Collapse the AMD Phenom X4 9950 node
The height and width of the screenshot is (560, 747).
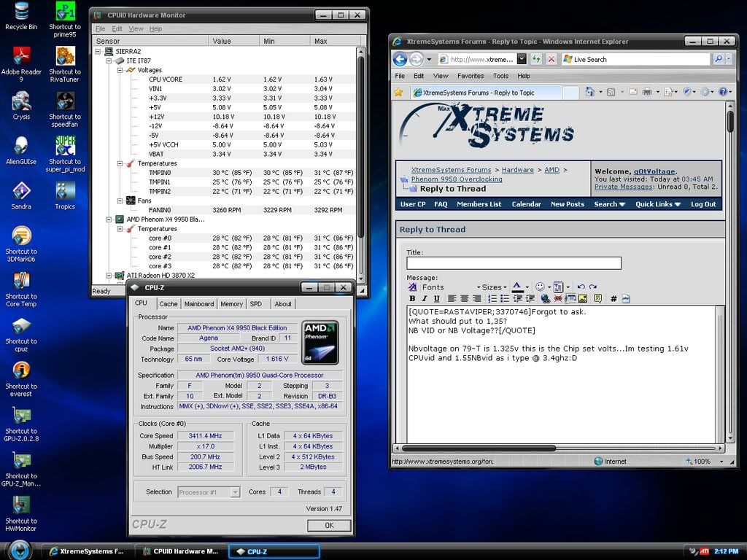[109, 219]
